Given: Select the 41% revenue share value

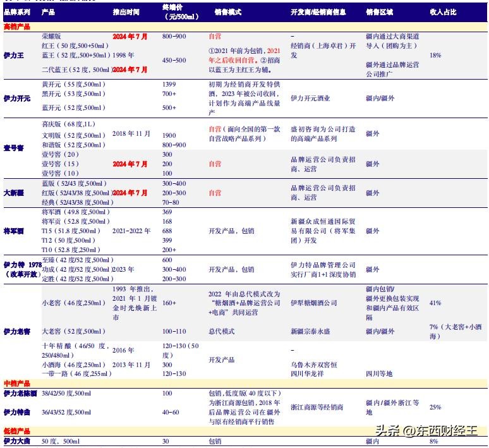Looking at the screenshot, I should tap(435, 303).
